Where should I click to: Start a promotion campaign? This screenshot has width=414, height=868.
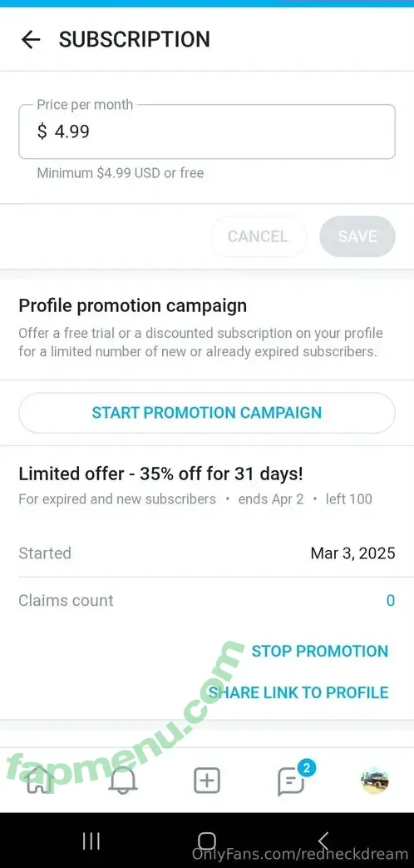coord(207,413)
